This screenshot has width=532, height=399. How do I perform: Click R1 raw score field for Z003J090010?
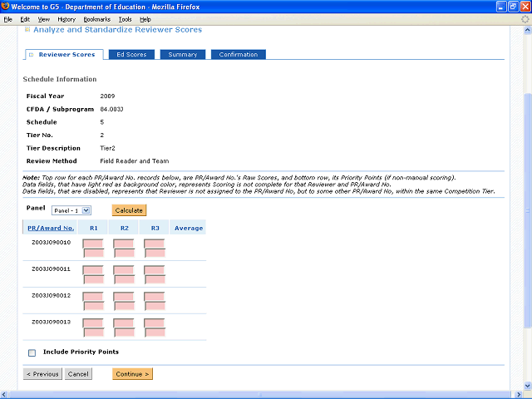[92, 244]
